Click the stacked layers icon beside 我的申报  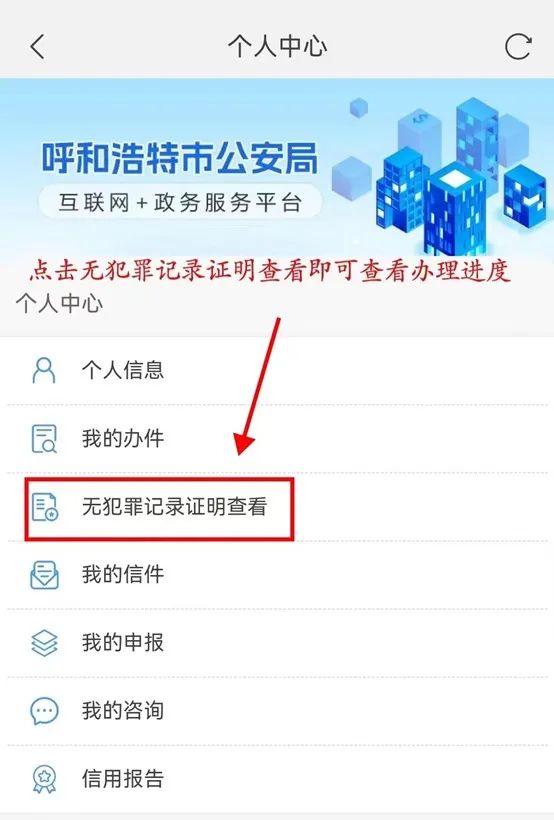pos(44,643)
